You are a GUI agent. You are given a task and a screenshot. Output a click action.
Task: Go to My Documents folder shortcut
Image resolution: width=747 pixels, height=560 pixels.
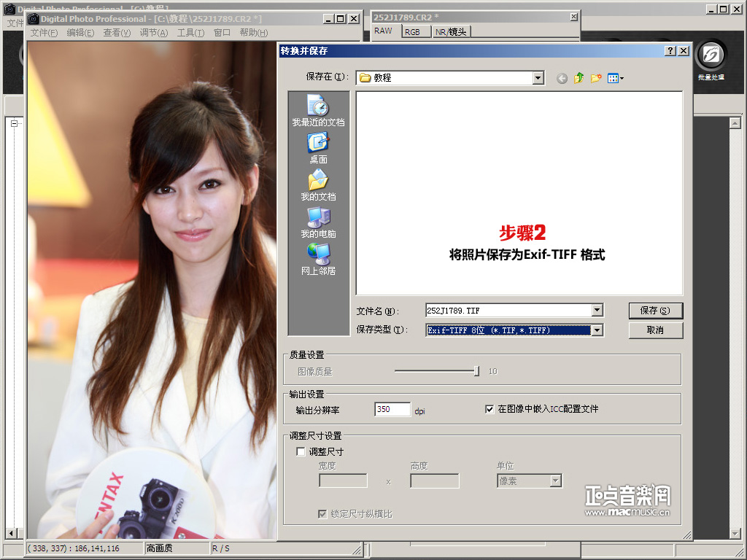pos(318,180)
